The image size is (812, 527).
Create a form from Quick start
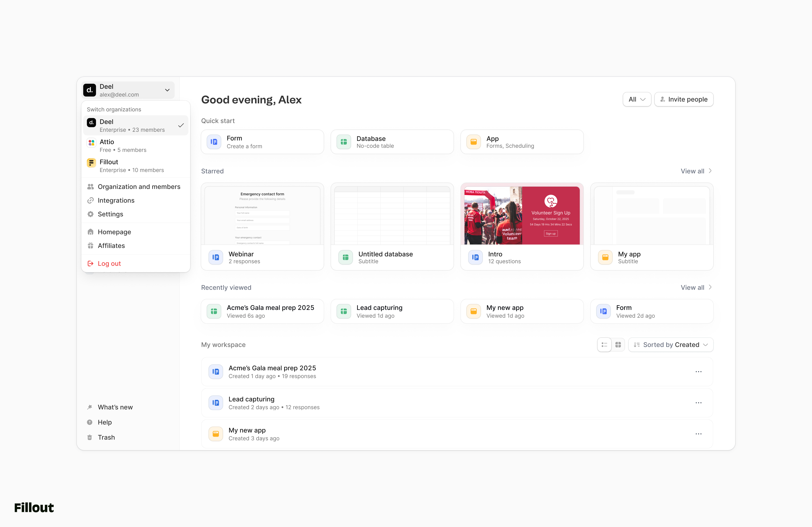[262, 142]
